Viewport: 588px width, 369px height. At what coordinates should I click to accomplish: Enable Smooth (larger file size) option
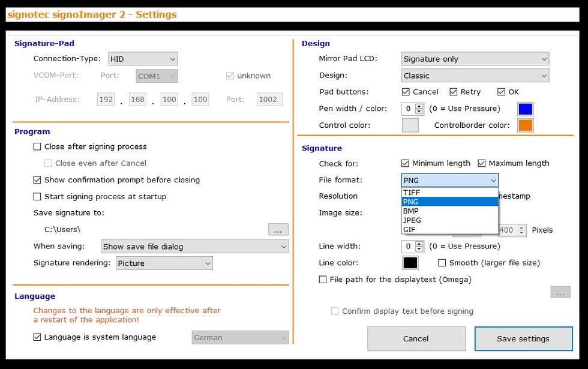442,263
